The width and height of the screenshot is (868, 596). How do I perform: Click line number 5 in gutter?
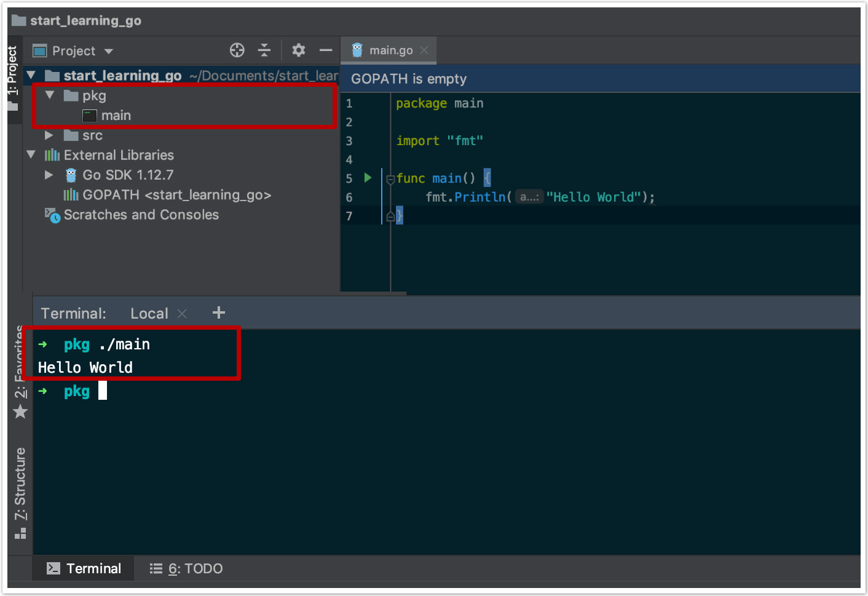[x=349, y=178]
